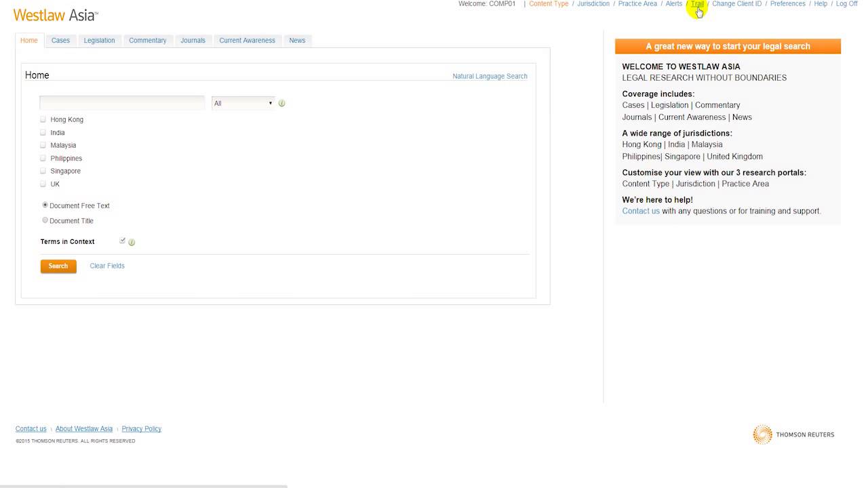868x488 pixels.
Task: Check the Malaysia jurisdiction box
Action: click(43, 145)
